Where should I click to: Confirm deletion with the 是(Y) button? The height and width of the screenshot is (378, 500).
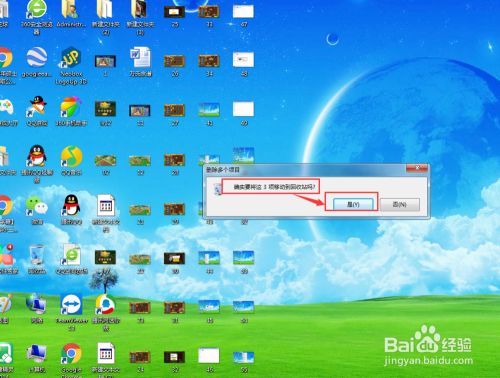tap(353, 204)
